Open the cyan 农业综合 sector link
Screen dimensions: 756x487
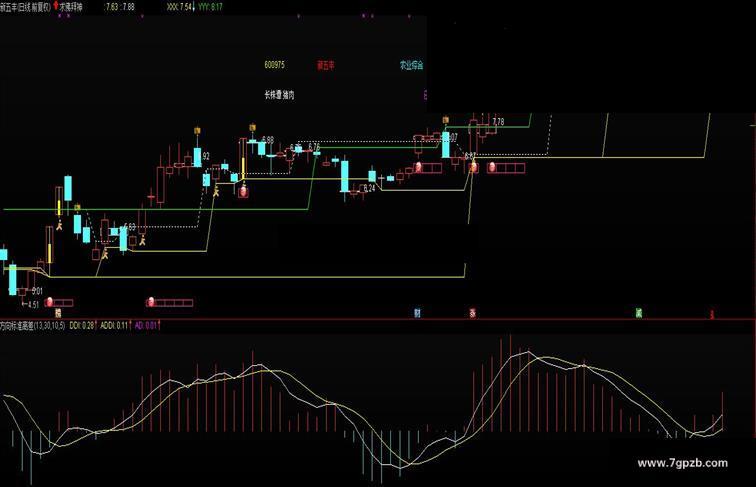tap(412, 66)
